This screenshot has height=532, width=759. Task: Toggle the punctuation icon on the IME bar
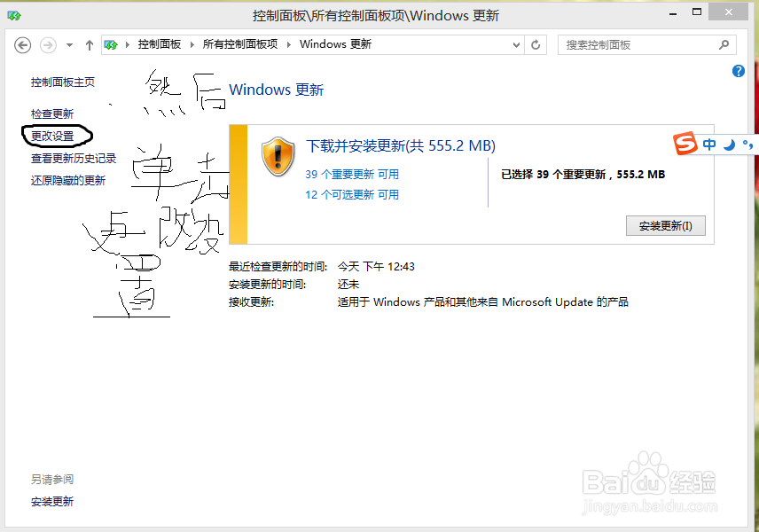pyautogui.click(x=747, y=145)
